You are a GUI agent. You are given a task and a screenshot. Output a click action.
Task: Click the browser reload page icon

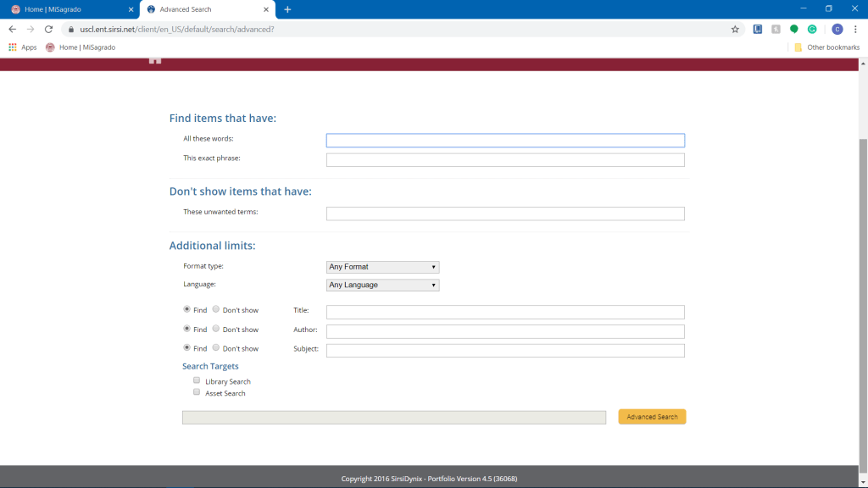click(x=48, y=29)
